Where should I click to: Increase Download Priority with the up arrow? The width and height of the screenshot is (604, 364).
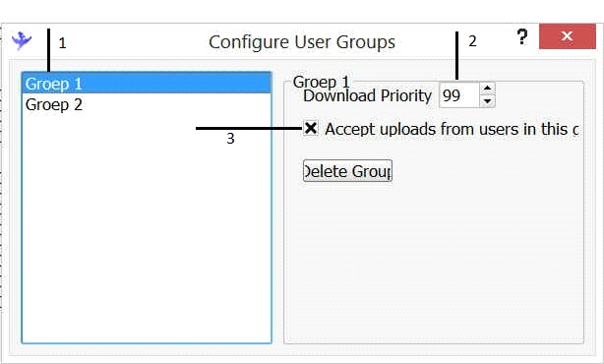point(487,89)
